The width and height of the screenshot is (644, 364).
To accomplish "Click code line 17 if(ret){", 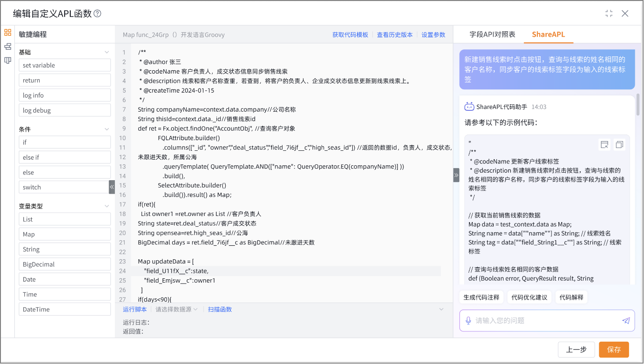I will click(x=147, y=204).
